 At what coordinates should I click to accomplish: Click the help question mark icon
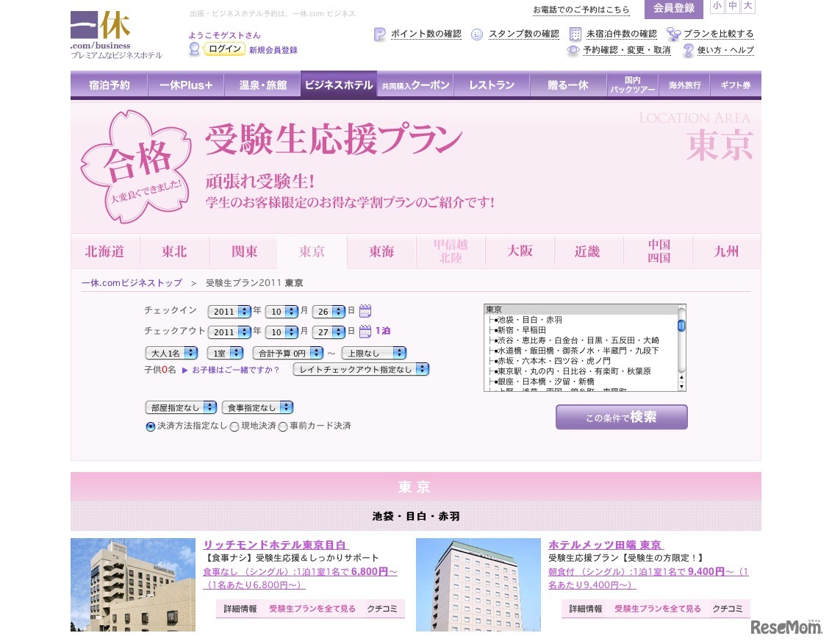coord(688,51)
